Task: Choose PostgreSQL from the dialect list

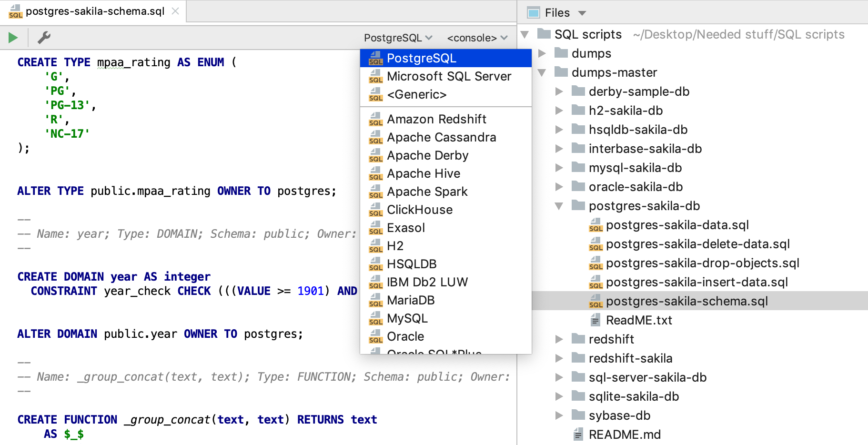Action: coord(446,58)
